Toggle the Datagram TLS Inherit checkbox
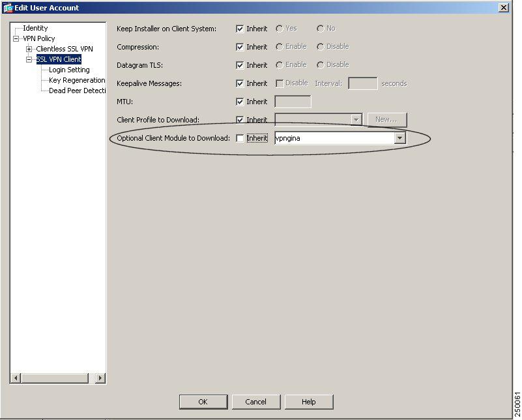The image size is (522, 420). pos(240,65)
